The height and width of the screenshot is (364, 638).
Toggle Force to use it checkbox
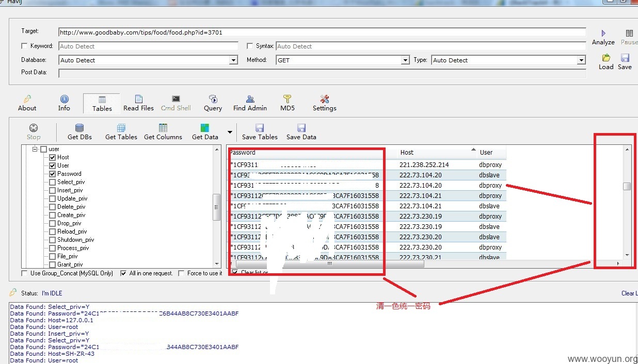[181, 273]
